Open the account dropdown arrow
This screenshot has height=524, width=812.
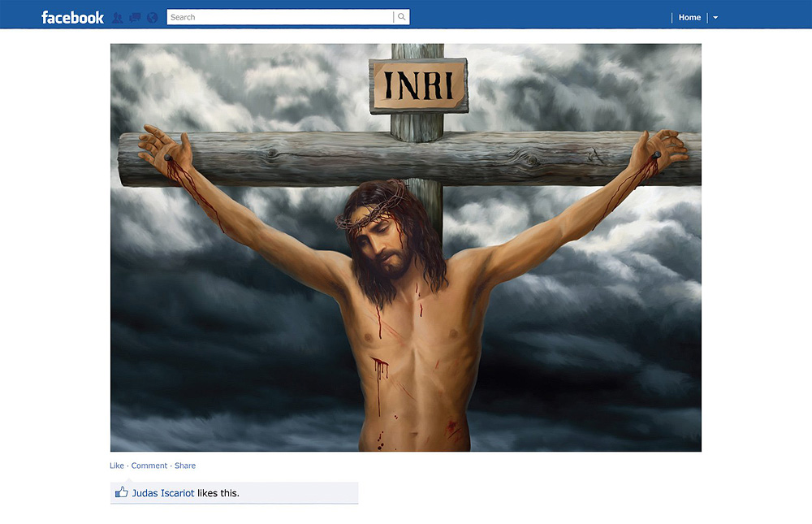pyautogui.click(x=715, y=18)
